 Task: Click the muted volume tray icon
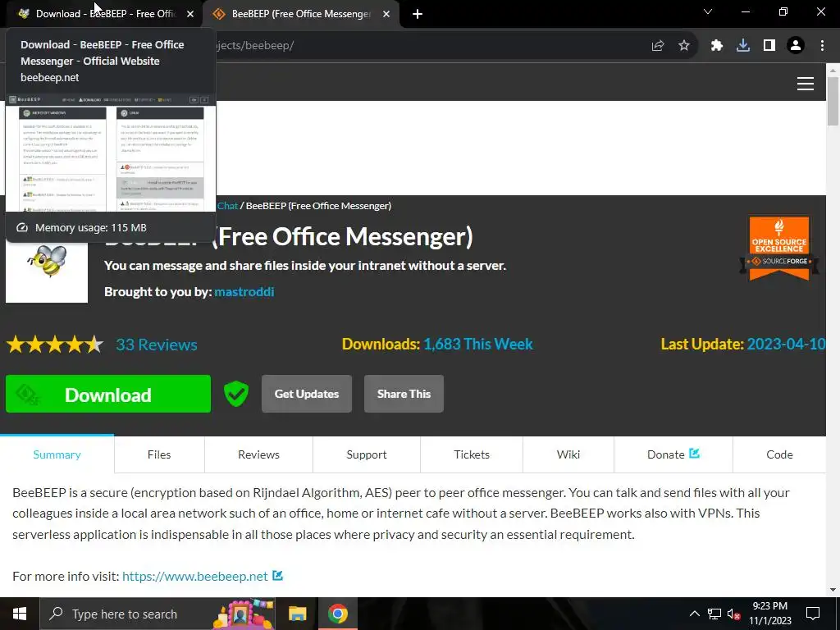coord(734,614)
